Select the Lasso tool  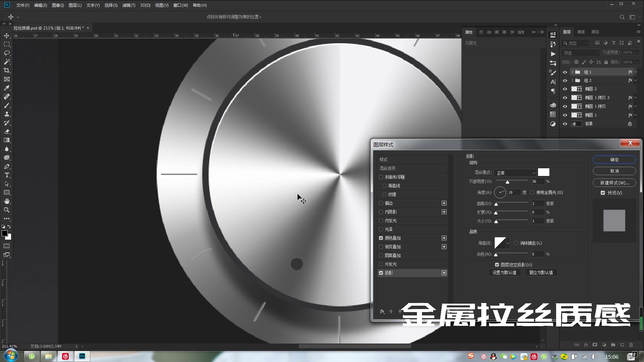[7, 53]
